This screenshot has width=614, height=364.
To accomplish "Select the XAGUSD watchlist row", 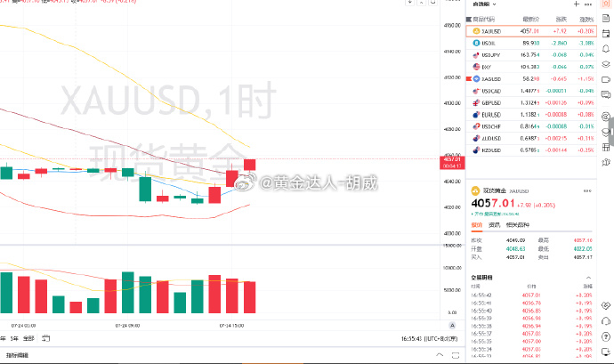I will pyautogui.click(x=531, y=78).
